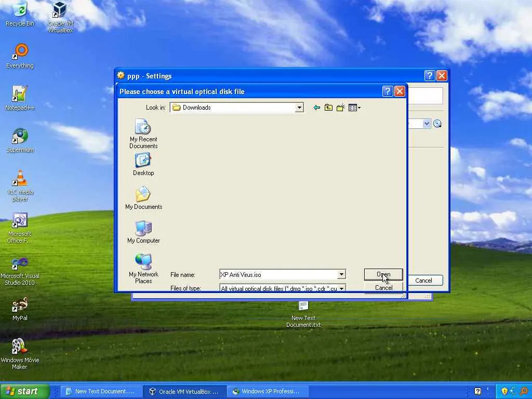The width and height of the screenshot is (532, 399).
Task: Click the orange search tray icon
Action: (524, 391)
